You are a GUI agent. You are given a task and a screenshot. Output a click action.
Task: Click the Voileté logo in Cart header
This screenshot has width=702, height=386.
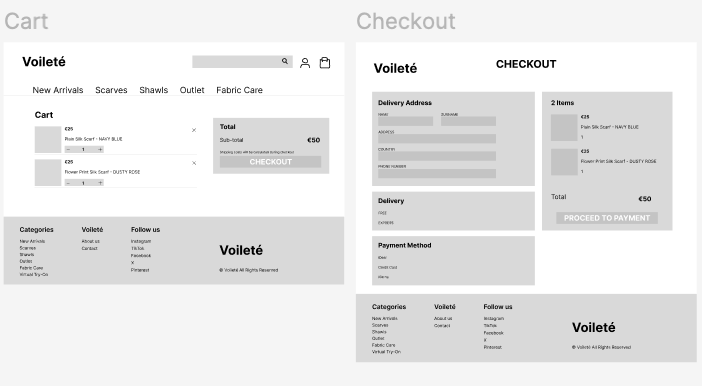[44, 62]
